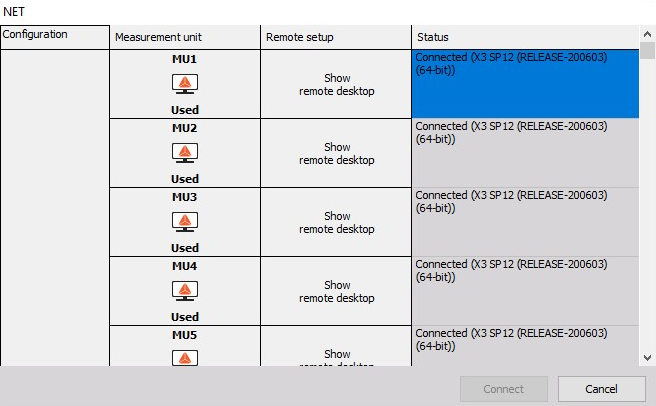
Task: Click the MU4 measurement unit monitor icon
Action: [x=185, y=291]
